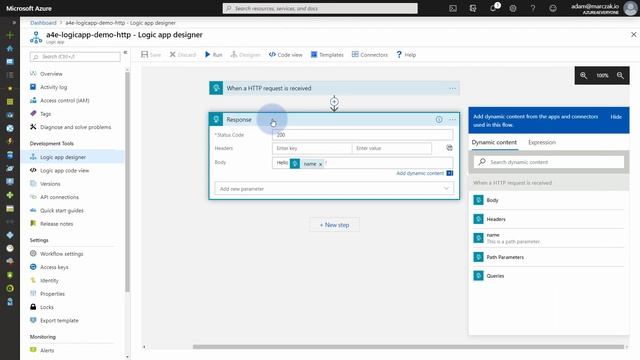Click the Dashboard breadcrumb link

[x=43, y=23]
